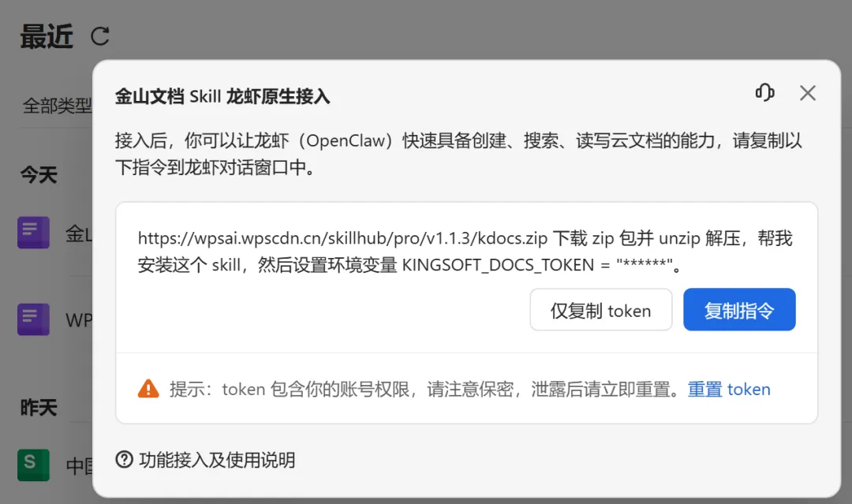Click the 最近 heading
This screenshot has width=852, height=504.
coord(47,37)
